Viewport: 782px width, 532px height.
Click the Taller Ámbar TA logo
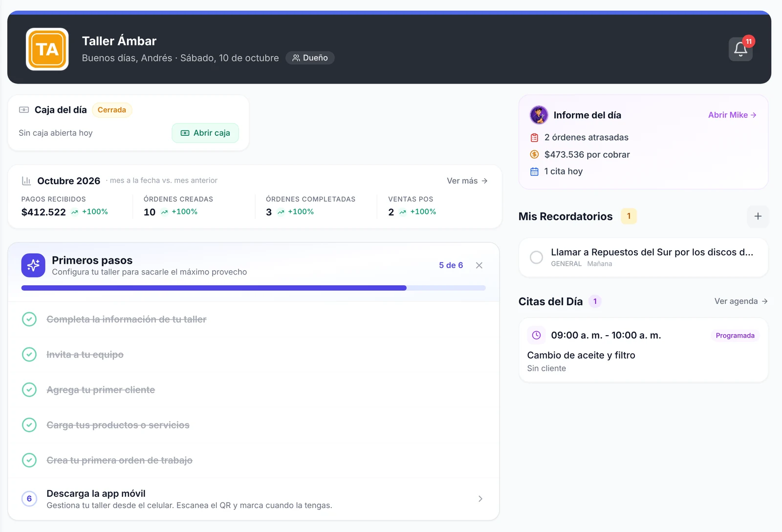(47, 49)
